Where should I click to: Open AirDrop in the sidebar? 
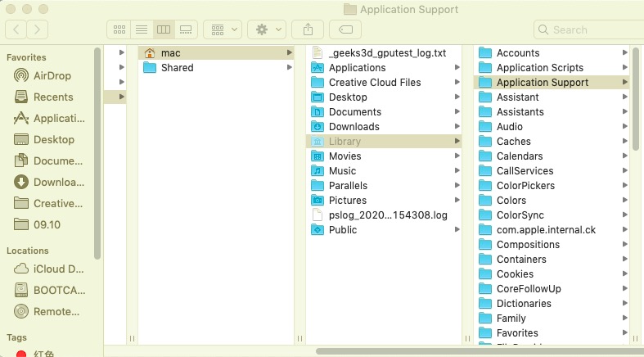pos(49,75)
